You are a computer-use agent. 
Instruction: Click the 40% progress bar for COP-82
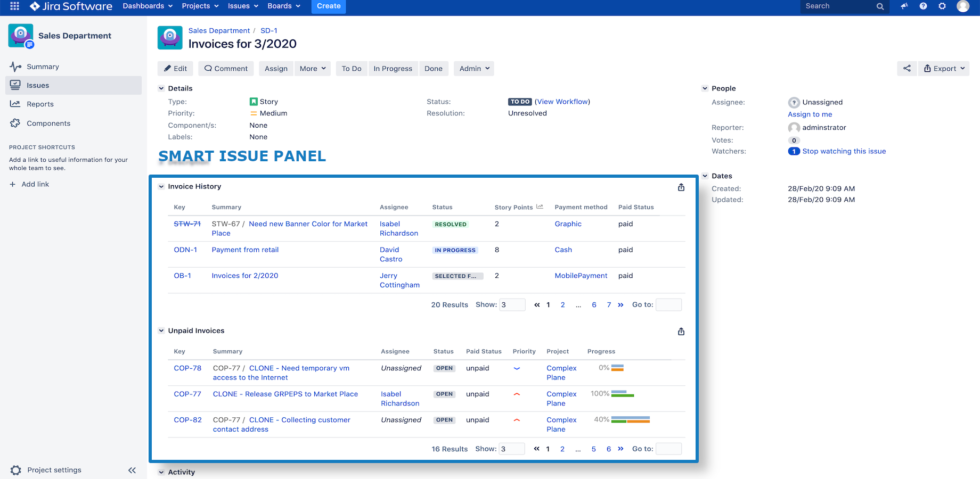point(630,419)
